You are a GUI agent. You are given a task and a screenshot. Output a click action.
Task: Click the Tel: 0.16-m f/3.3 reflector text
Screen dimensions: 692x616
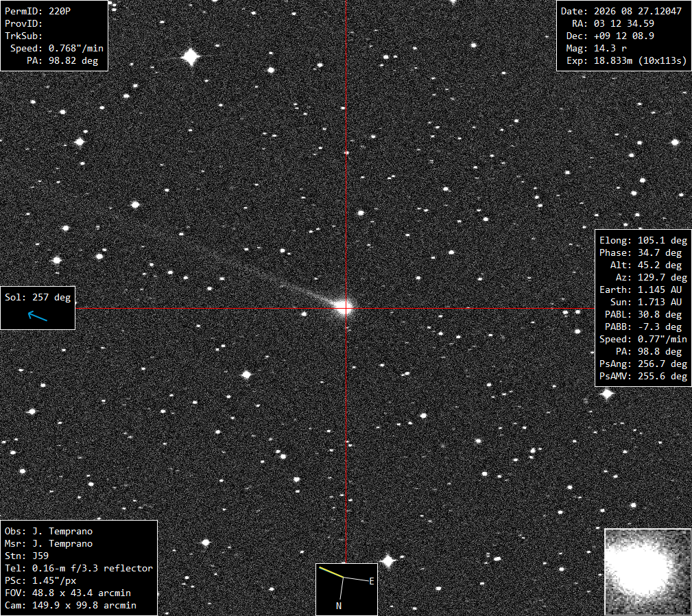pyautogui.click(x=79, y=569)
